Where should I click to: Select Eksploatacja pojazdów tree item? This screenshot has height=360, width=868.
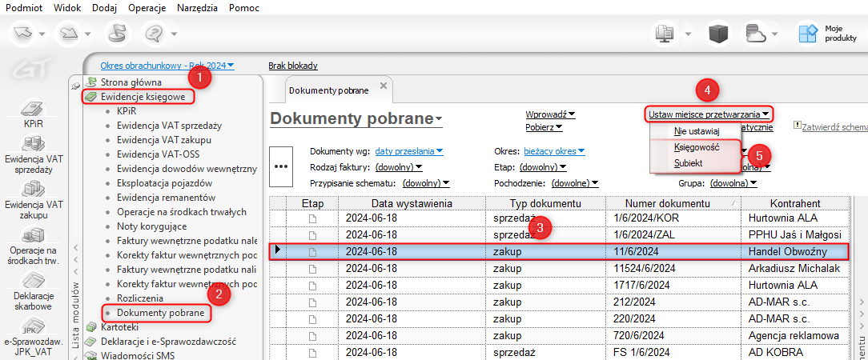click(164, 183)
